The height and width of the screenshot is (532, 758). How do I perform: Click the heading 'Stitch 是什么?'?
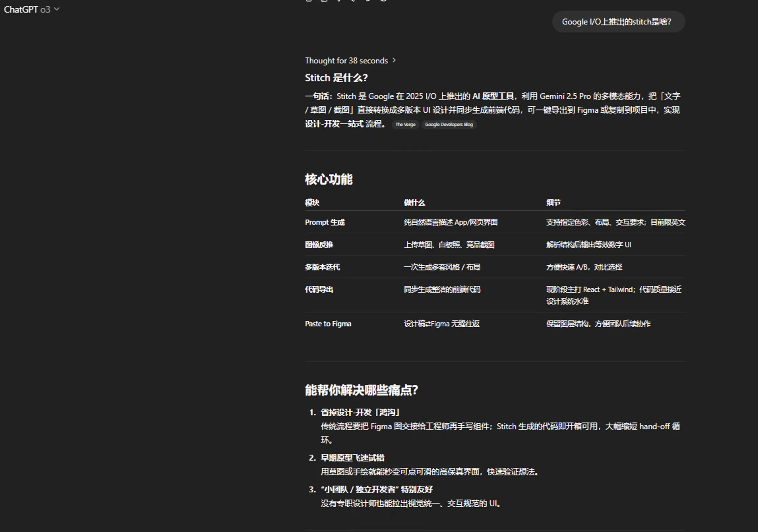coord(336,78)
